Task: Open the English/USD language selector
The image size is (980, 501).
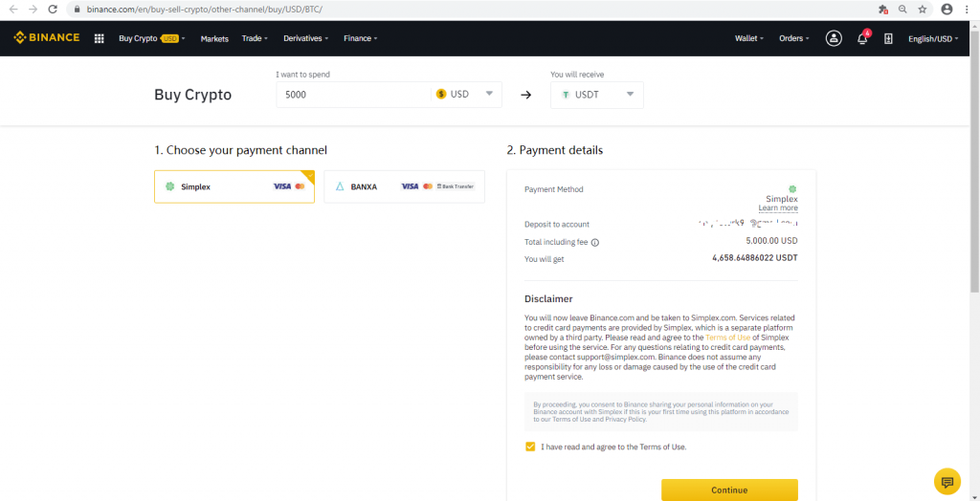Action: click(933, 39)
